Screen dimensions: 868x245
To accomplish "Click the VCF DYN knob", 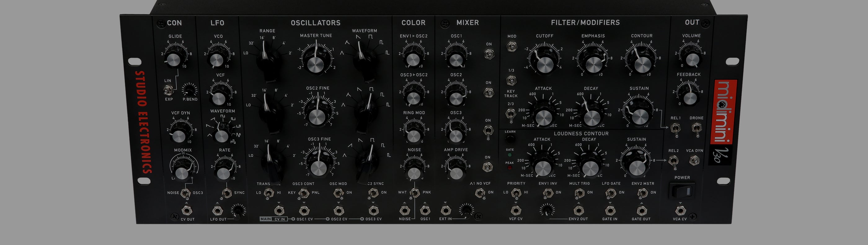I will (179, 136).
